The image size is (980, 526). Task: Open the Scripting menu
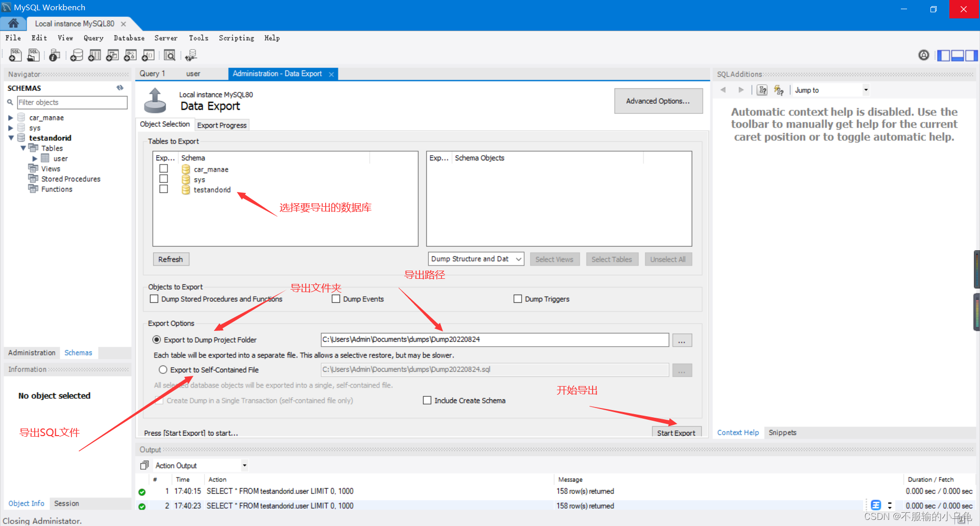[236, 38]
